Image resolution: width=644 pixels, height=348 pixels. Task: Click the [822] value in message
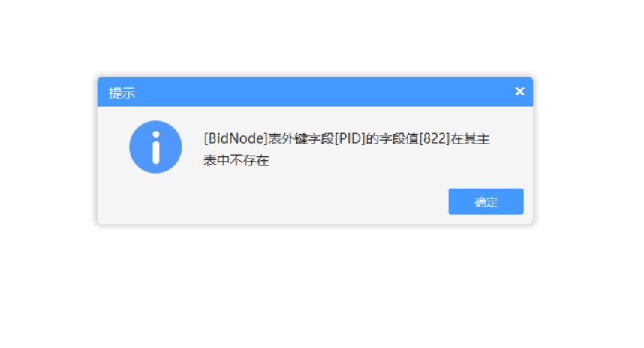point(434,138)
